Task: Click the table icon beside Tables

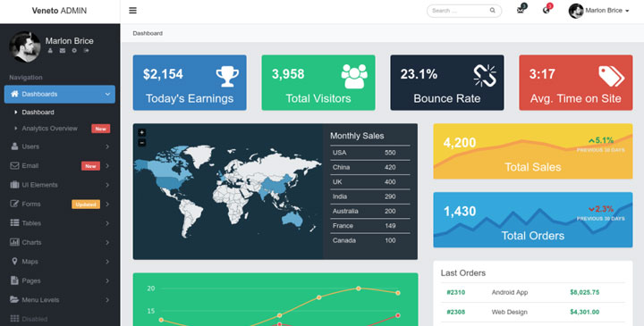Action: coord(14,223)
